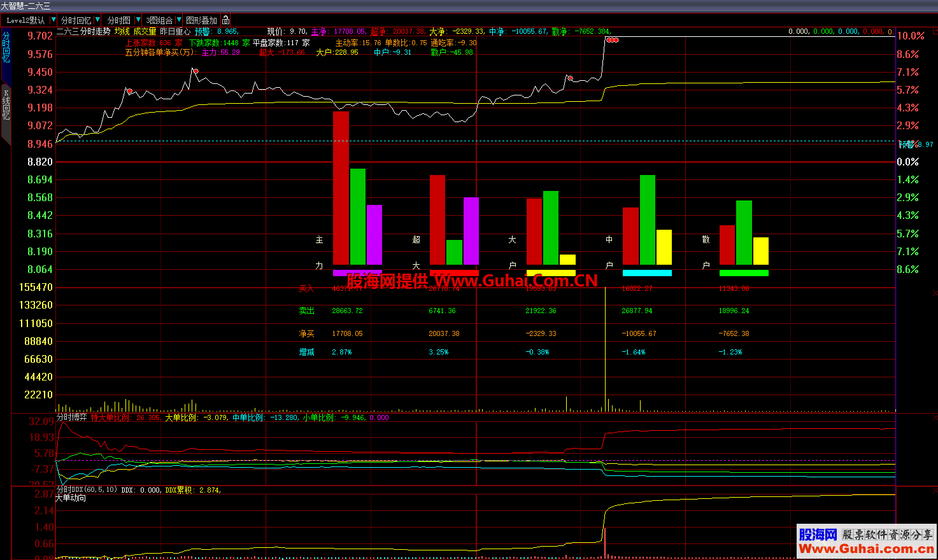Click the 单数比:0.75 value
The image size is (938, 560).
[x=406, y=43]
